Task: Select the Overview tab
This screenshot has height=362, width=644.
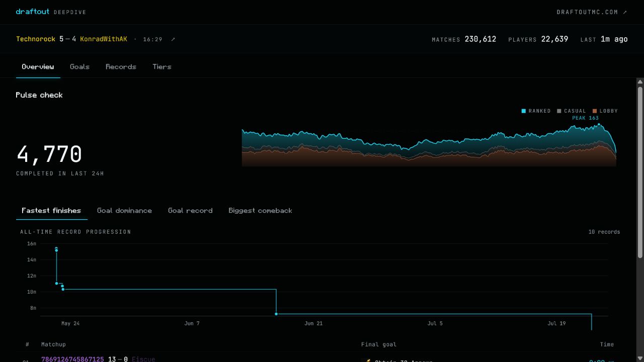Action: pos(38,66)
